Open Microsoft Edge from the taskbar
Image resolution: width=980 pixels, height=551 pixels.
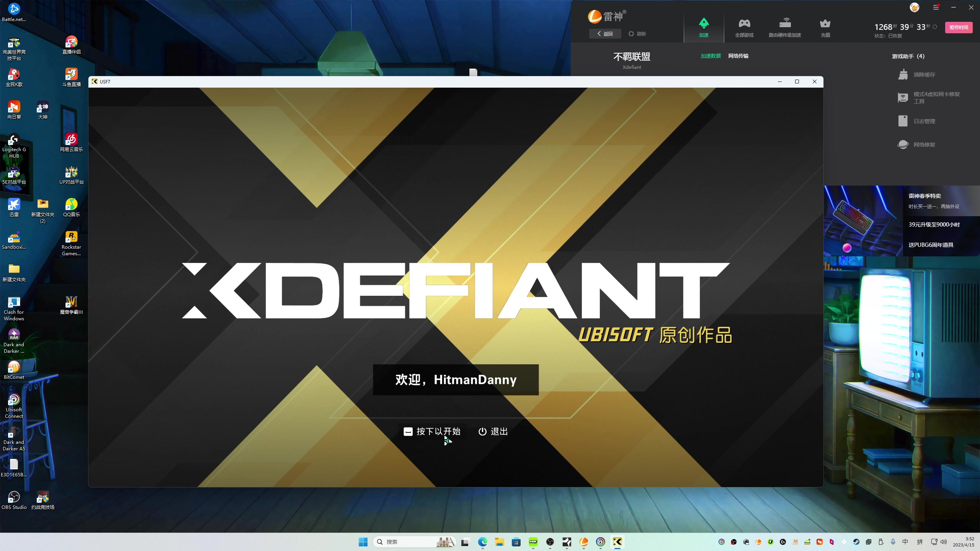482,542
